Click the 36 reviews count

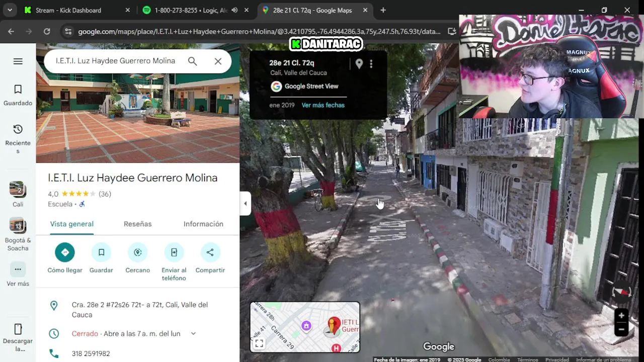[105, 194]
